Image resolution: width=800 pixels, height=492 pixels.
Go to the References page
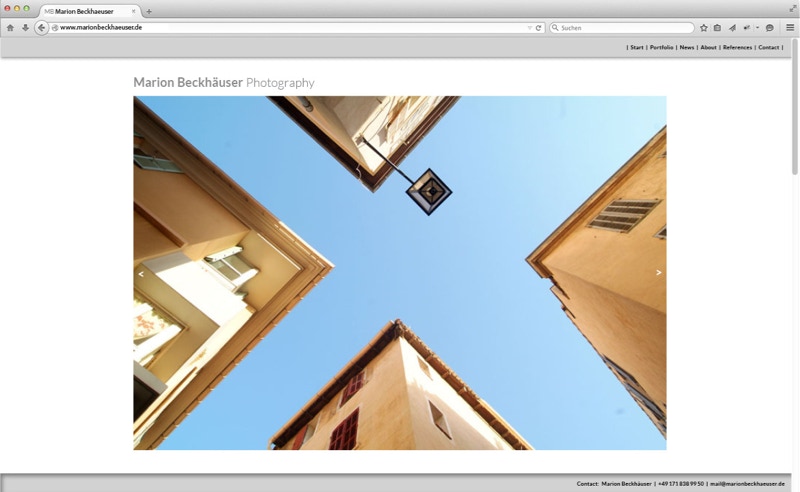click(x=737, y=47)
